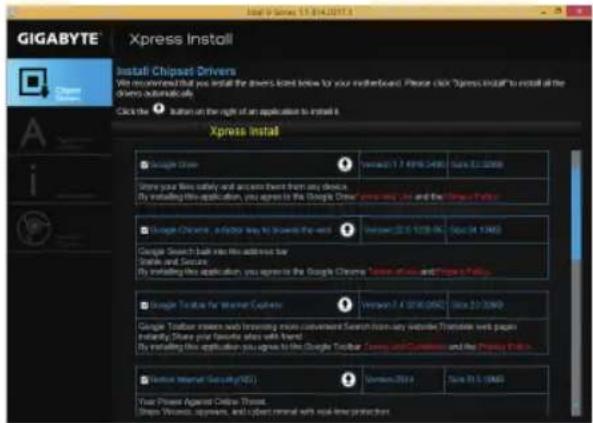593x423 pixels.
Task: Open the Information 'i' sidebar tab
Action: (x=59, y=180)
